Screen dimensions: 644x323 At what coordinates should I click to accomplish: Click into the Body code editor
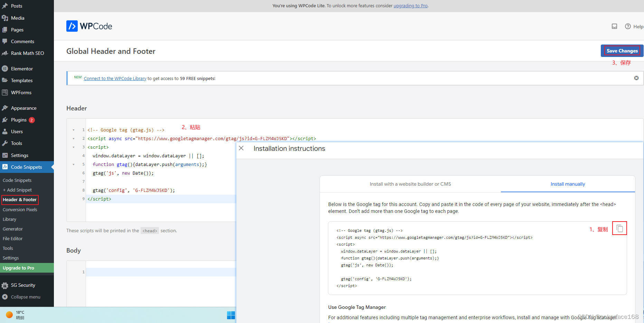(161, 272)
